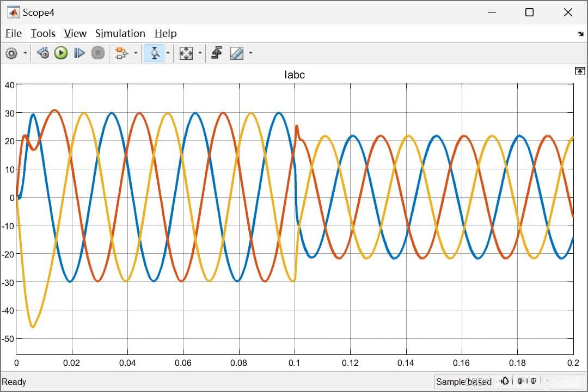Click the Scale Axes Limits icon

pos(186,53)
